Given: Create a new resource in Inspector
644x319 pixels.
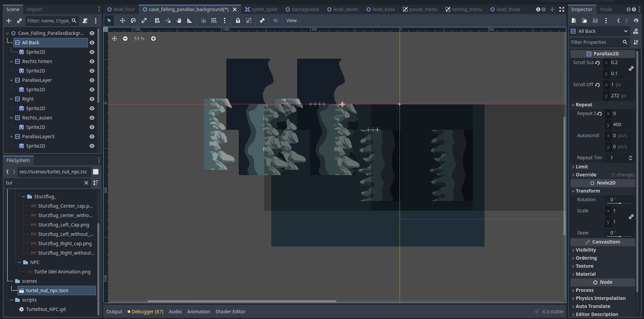Looking at the screenshot, I should click(x=574, y=20).
